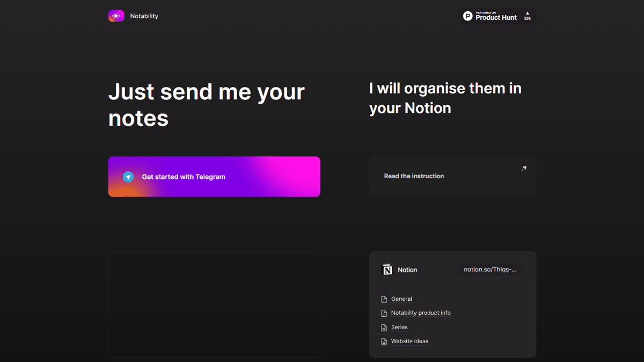Click the Notion logo icon
Viewport: 644px width, 362px height.
tap(387, 270)
